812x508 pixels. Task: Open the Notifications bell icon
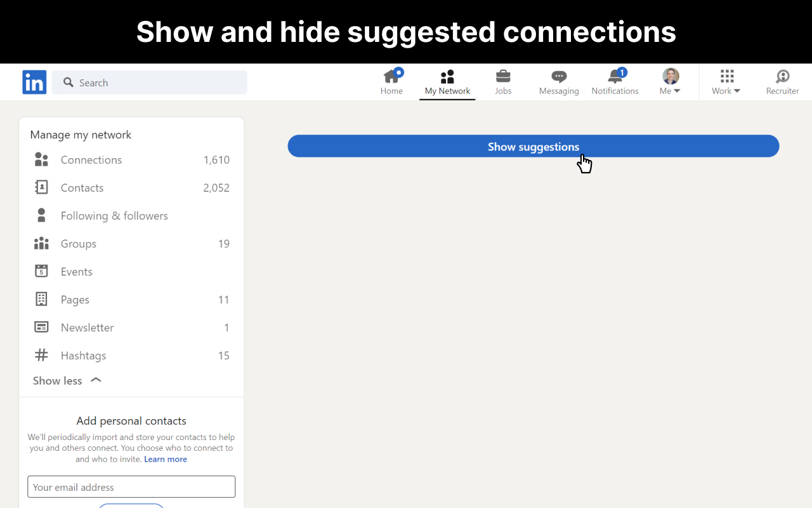point(615,77)
